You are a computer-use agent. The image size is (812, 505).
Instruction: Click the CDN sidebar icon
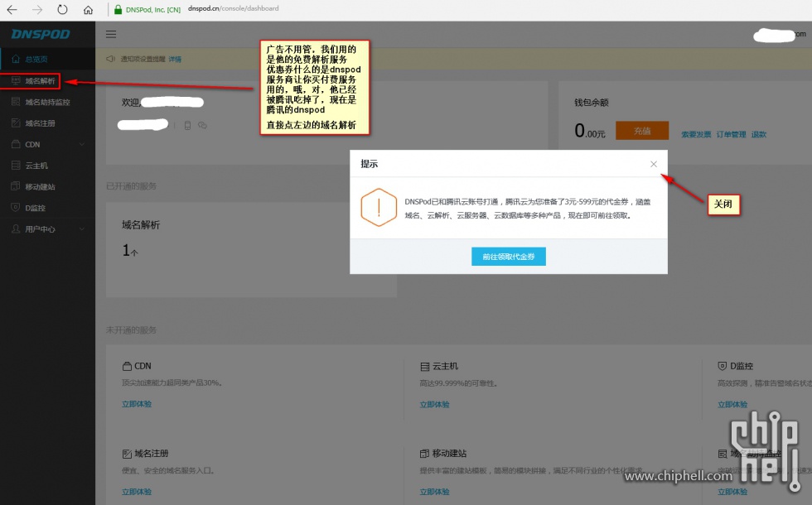coord(16,144)
